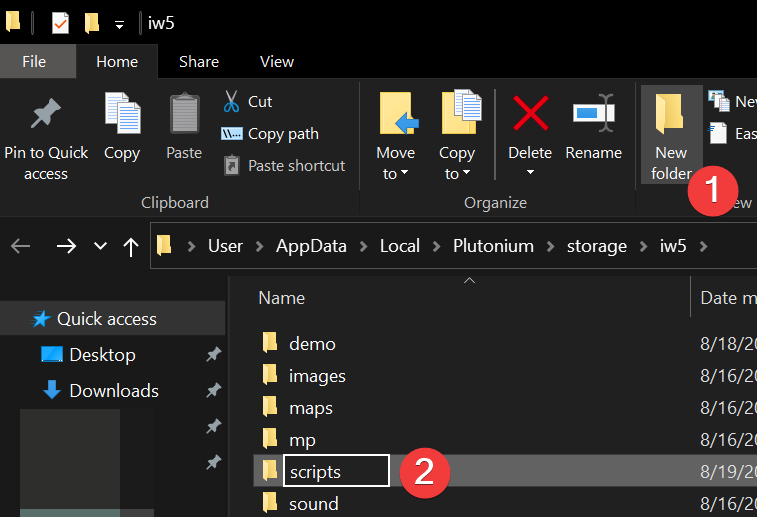The width and height of the screenshot is (757, 517).
Task: Open the File menu
Action: point(34,62)
